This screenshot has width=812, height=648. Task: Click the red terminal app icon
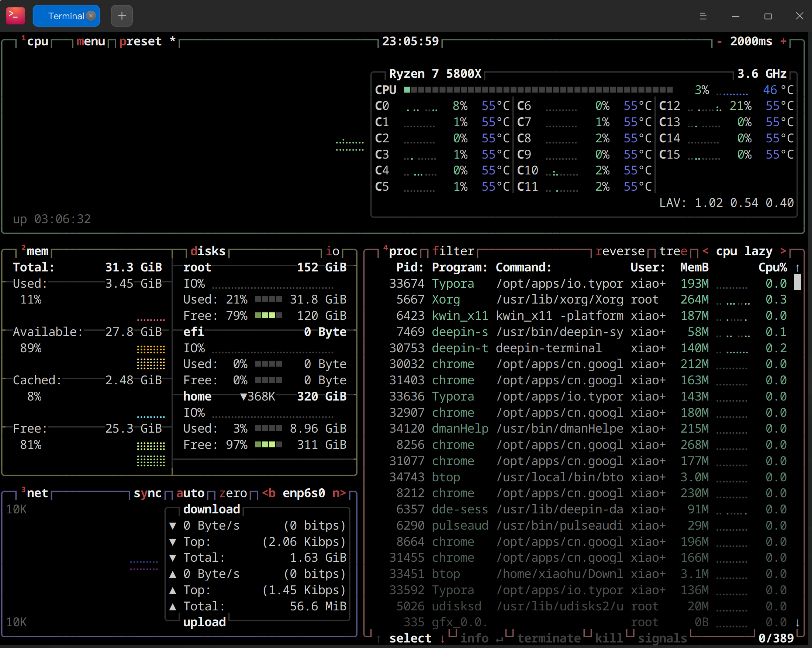pyautogui.click(x=15, y=16)
